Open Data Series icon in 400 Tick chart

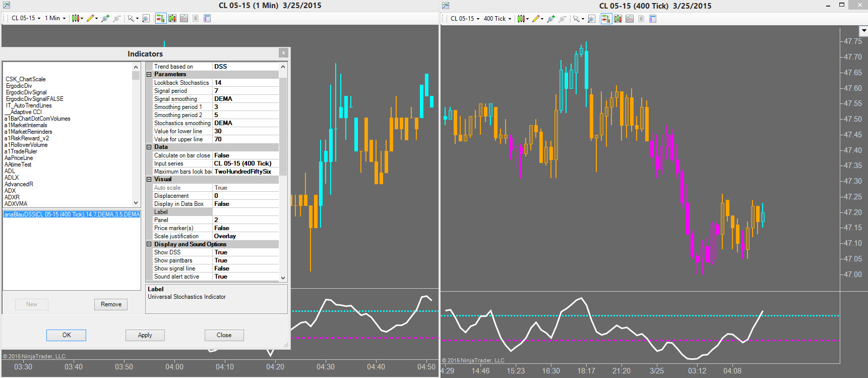click(x=618, y=19)
